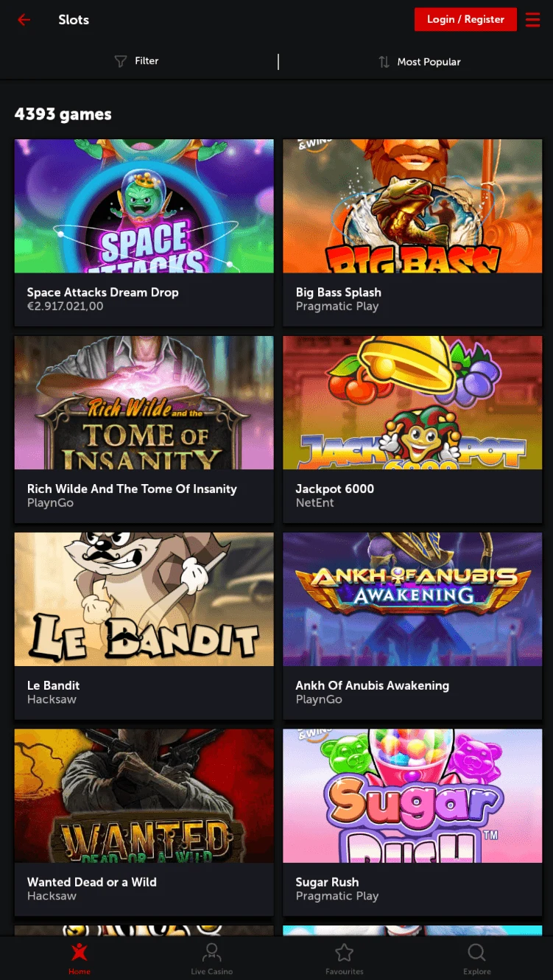Click the Login / Register button
Image resolution: width=553 pixels, height=980 pixels.
(x=466, y=19)
